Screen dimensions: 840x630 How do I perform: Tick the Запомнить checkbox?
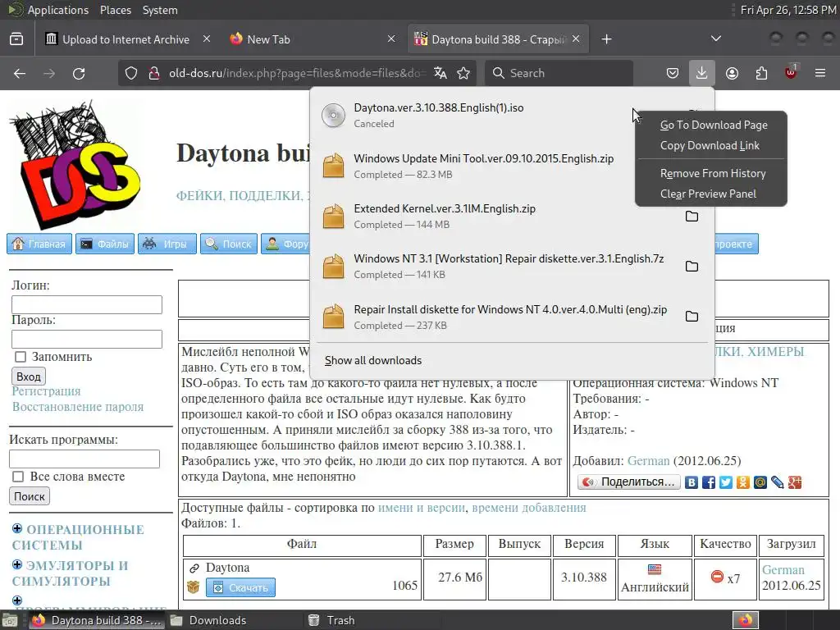21,357
